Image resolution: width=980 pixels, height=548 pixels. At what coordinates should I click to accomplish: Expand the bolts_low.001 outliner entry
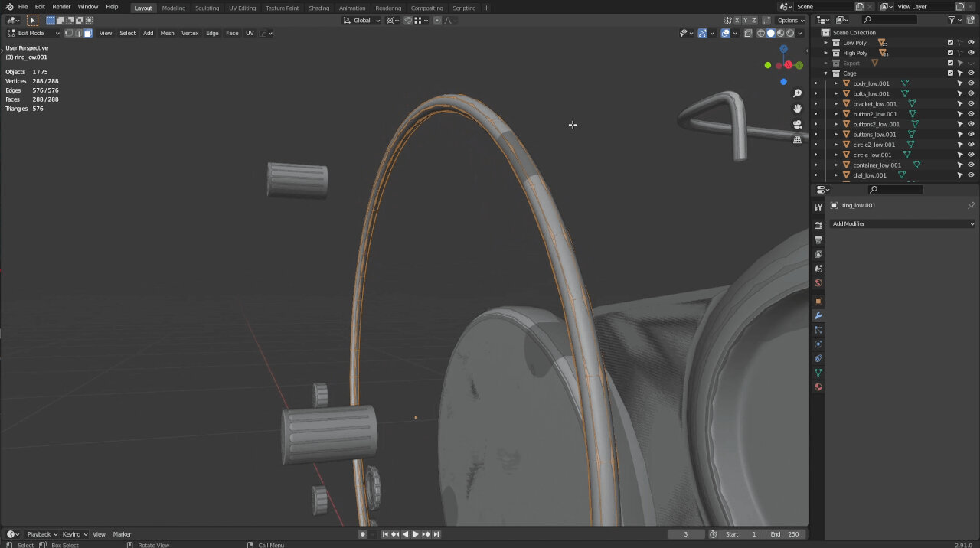[835, 93]
